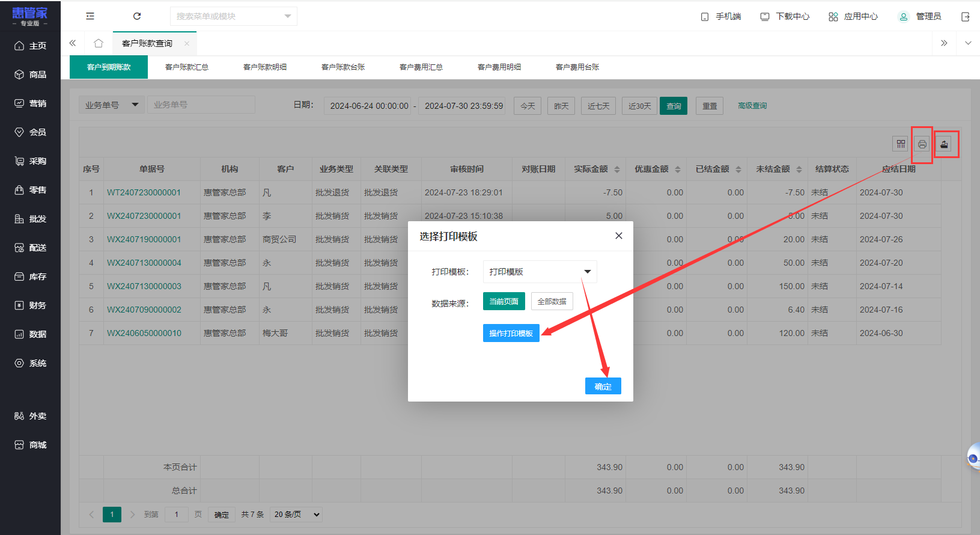
Task: Switch to 客户费用台账 tab
Action: pos(577,67)
